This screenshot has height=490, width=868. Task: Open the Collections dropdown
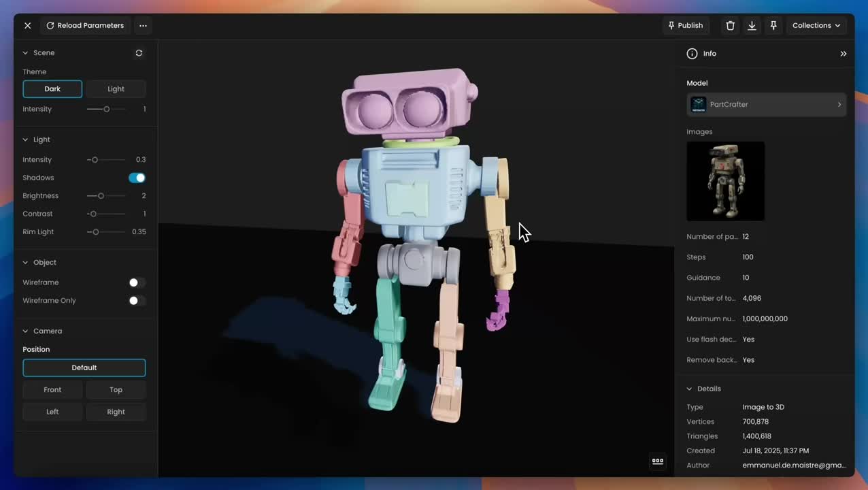816,25
